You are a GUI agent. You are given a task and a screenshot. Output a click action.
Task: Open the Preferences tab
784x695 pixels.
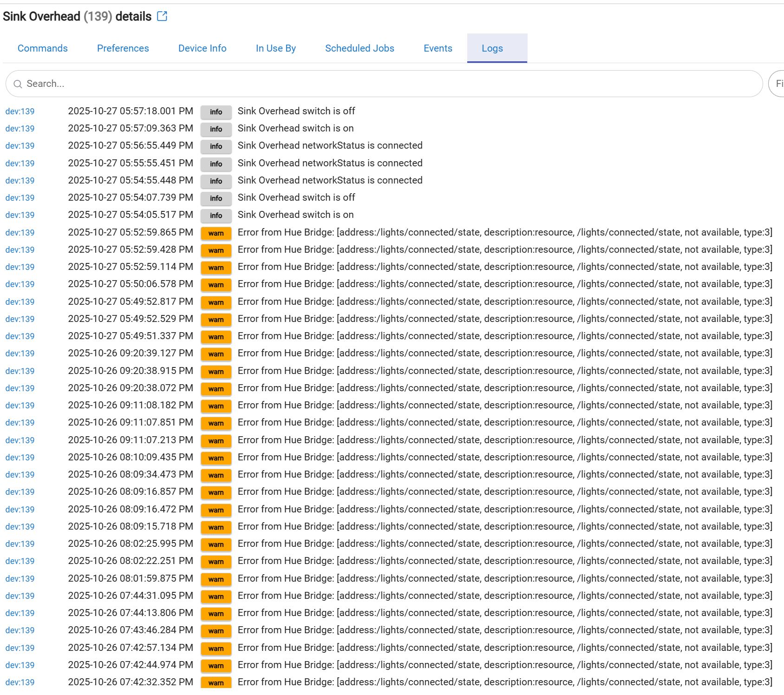[123, 48]
